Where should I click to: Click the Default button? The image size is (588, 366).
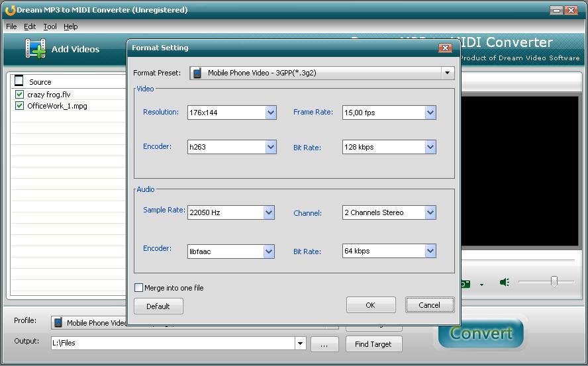click(x=158, y=306)
